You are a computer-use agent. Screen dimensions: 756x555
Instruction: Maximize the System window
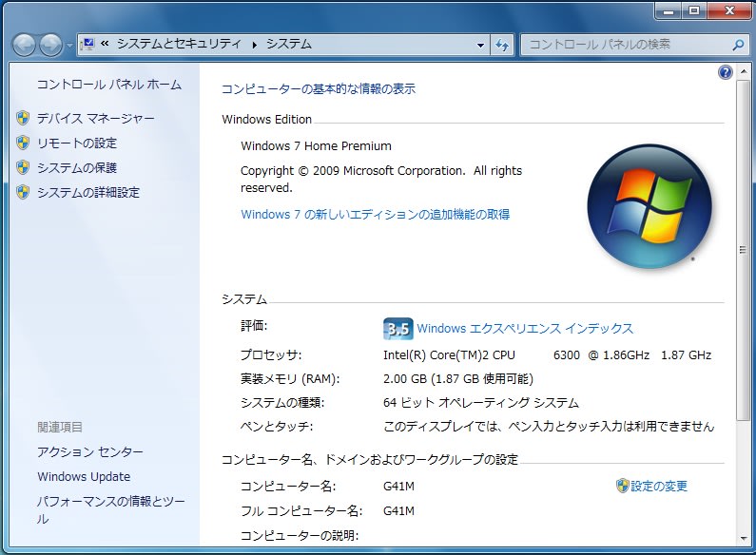click(694, 10)
